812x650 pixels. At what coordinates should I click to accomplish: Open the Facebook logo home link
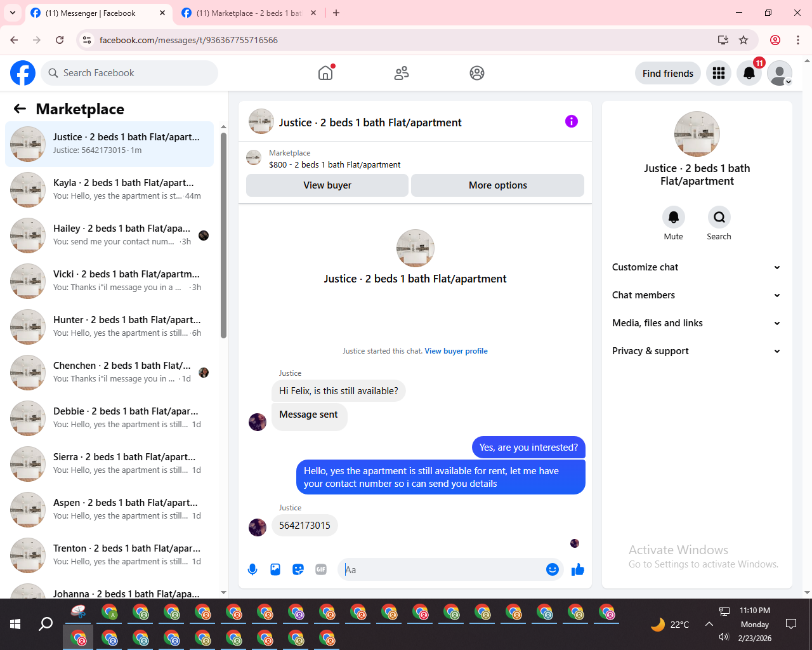pos(23,73)
